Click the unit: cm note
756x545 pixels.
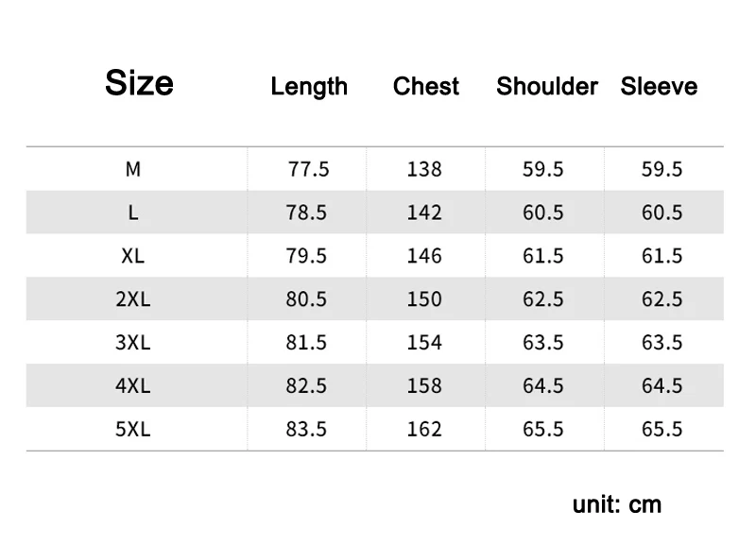point(617,504)
